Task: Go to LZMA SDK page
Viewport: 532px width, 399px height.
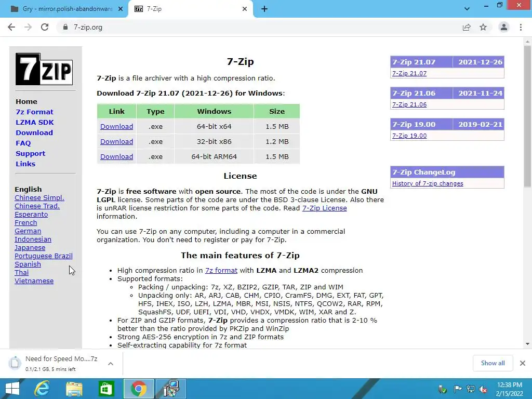Action: click(x=35, y=122)
